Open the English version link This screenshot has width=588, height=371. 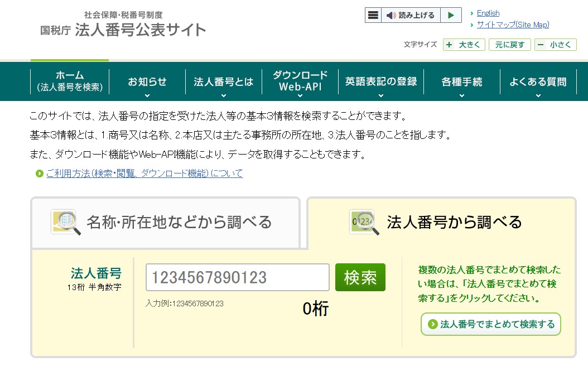click(x=488, y=13)
